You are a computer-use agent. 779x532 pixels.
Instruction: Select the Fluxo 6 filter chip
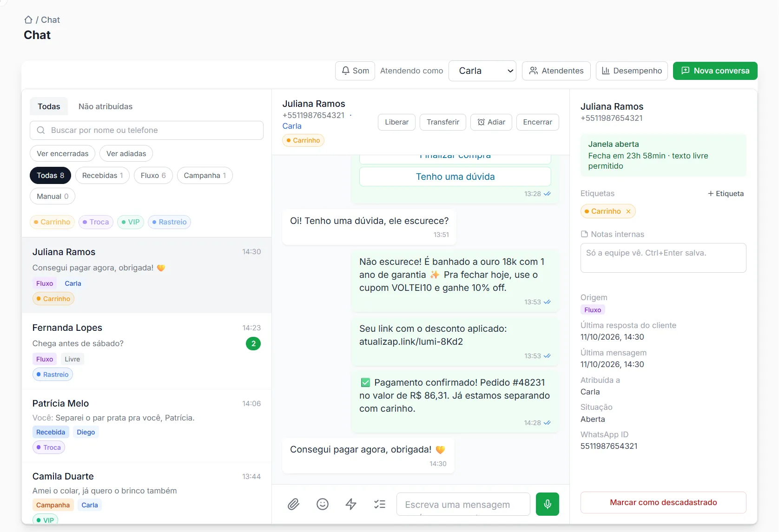(153, 175)
